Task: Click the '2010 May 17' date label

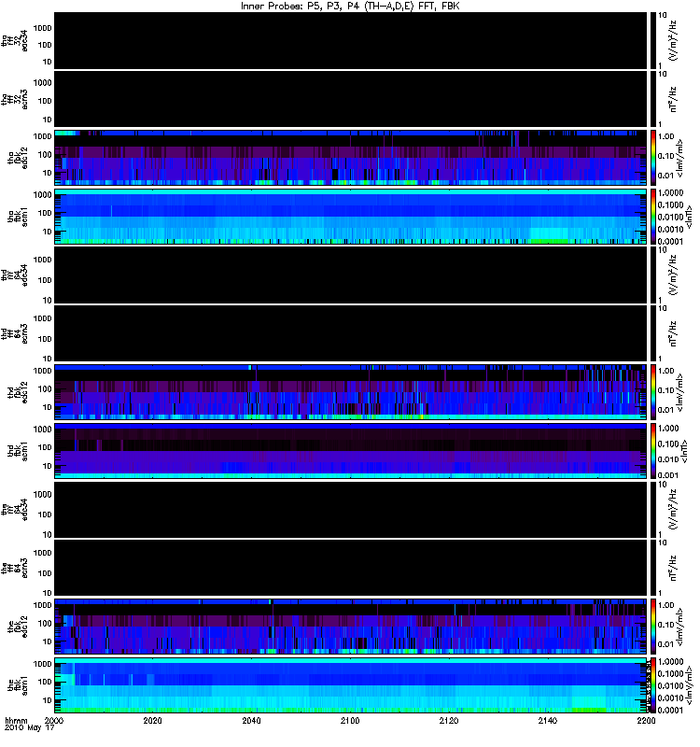Action: 30,728
